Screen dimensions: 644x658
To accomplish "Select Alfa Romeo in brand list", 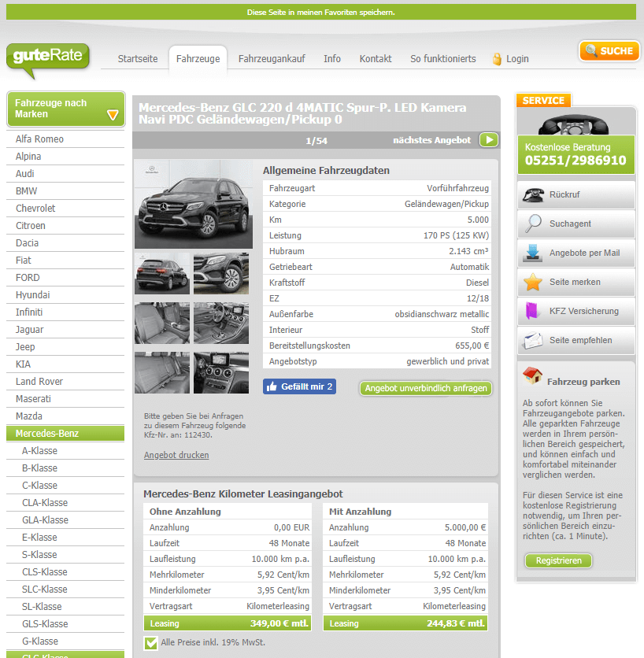I will click(x=65, y=139).
